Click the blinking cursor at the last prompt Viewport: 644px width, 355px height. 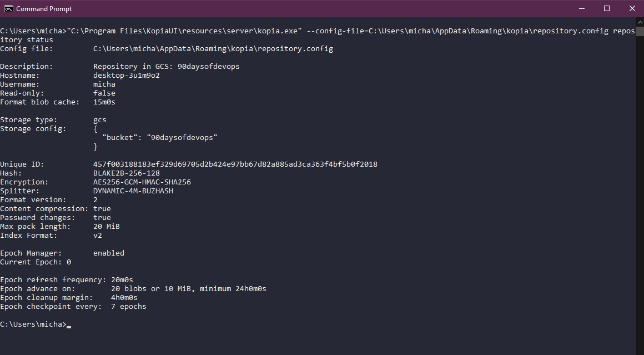point(69,325)
